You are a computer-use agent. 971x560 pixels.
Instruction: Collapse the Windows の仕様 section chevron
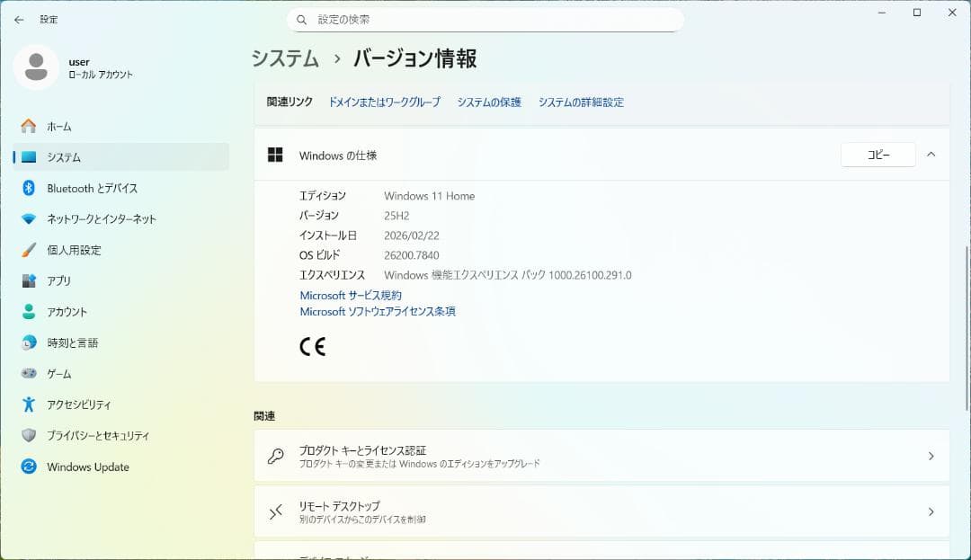click(931, 155)
